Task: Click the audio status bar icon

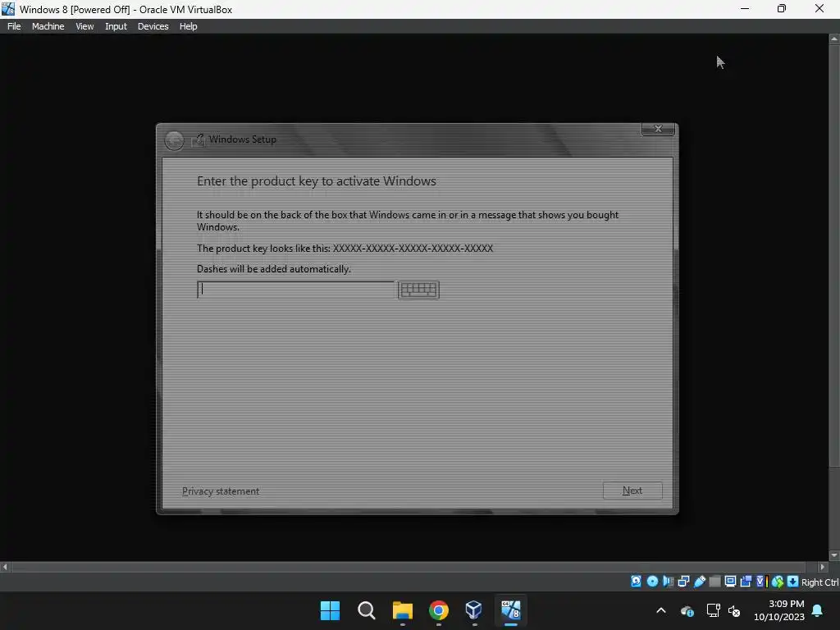Action: pos(668,582)
